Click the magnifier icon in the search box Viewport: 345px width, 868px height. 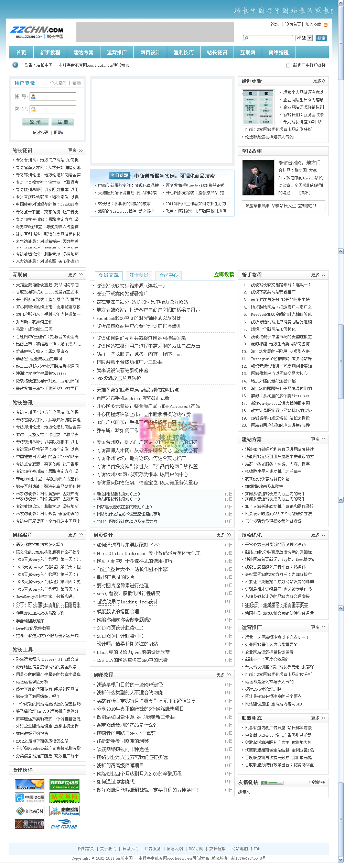[246, 38]
